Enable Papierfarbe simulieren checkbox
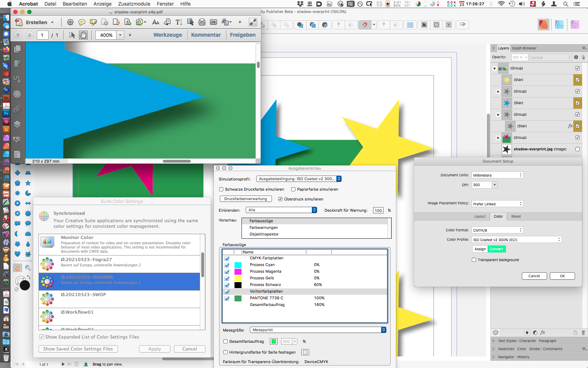The height and width of the screenshot is (368, 588). (x=293, y=189)
